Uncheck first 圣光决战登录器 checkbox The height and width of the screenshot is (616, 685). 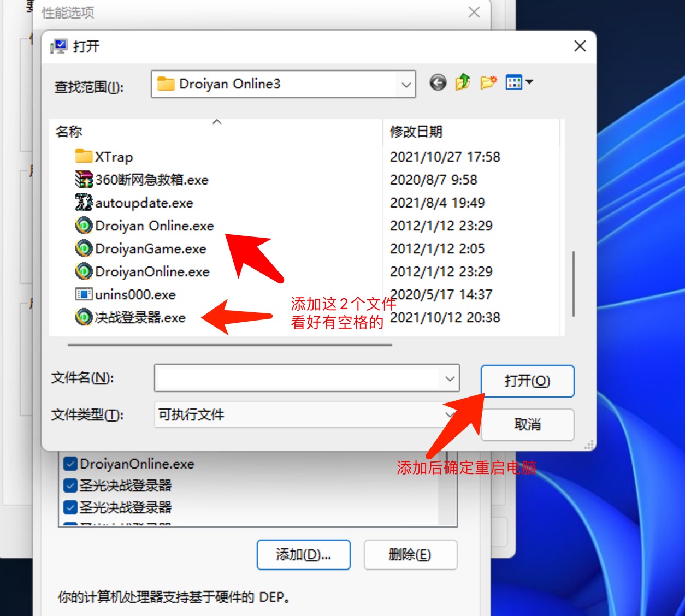(x=70, y=485)
